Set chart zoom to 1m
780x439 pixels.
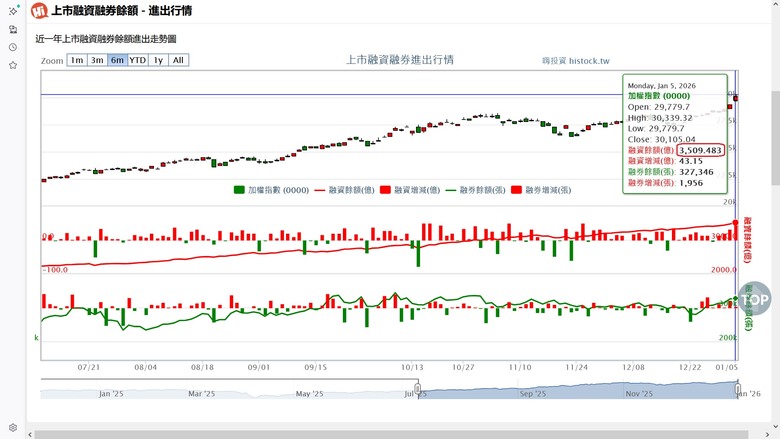pos(77,60)
